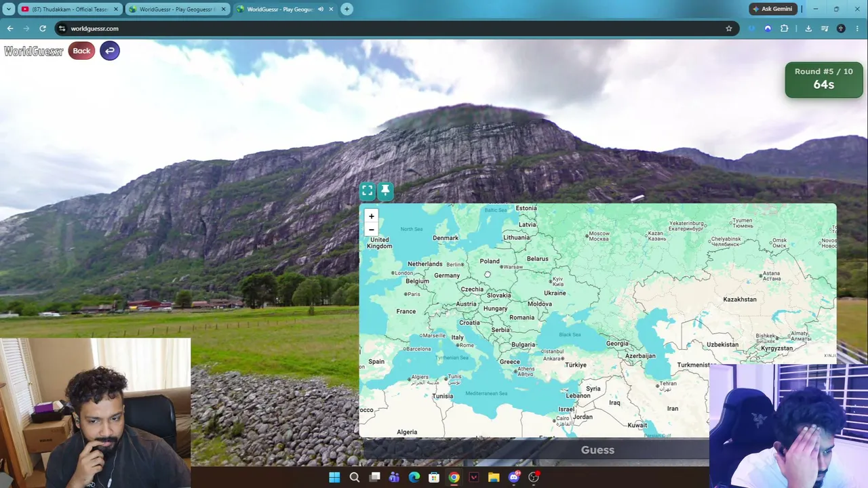
Task: Click Greece on the guess map
Action: (510, 361)
